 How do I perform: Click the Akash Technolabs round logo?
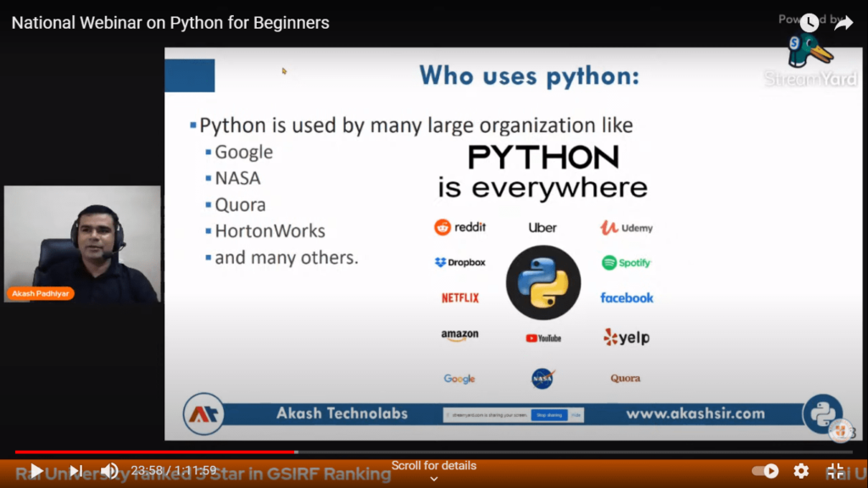[203, 413]
